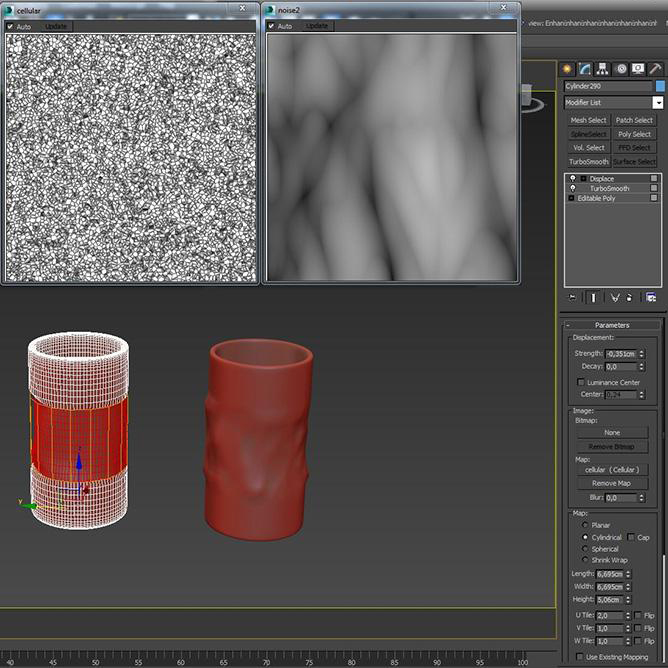The height and width of the screenshot is (668, 668).
Task: Open the Modify command panel tab
Action: (x=584, y=69)
